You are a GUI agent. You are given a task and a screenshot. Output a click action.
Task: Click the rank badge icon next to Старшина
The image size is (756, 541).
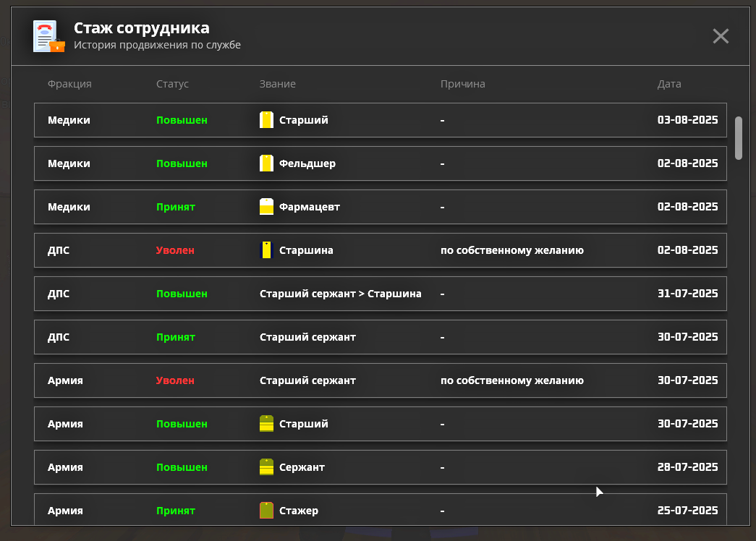pos(267,250)
